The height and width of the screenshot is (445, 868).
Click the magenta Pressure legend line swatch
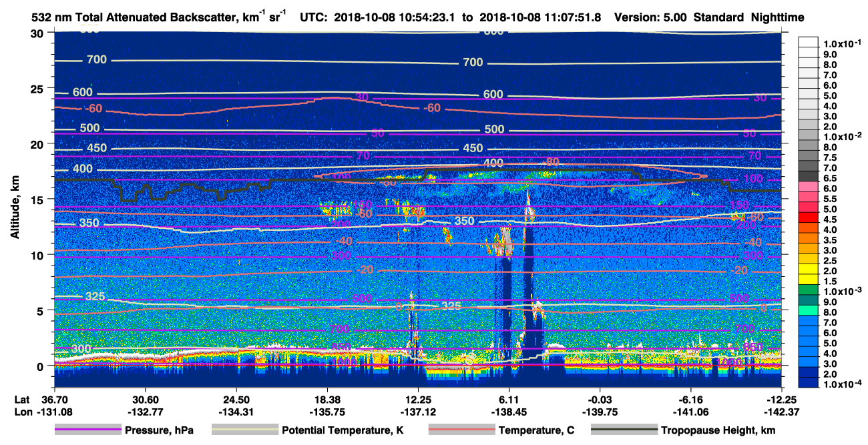87,430
